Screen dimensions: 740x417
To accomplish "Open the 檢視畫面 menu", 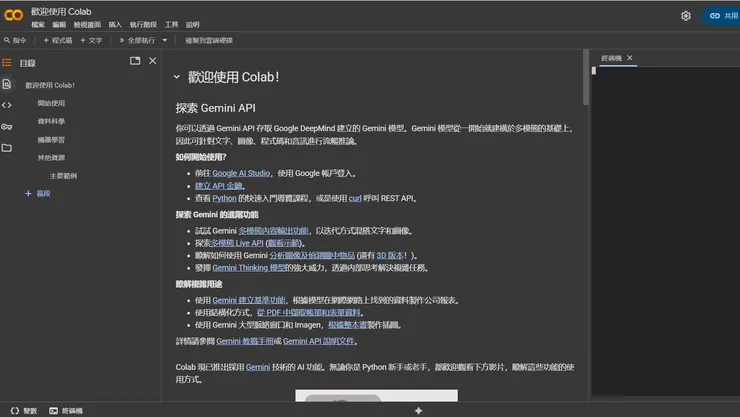I will [x=87, y=25].
